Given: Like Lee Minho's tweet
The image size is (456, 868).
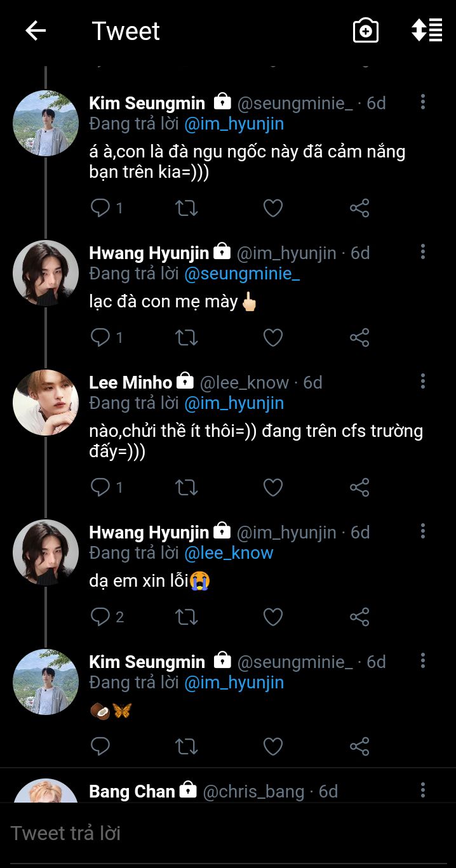Looking at the screenshot, I should tap(273, 487).
